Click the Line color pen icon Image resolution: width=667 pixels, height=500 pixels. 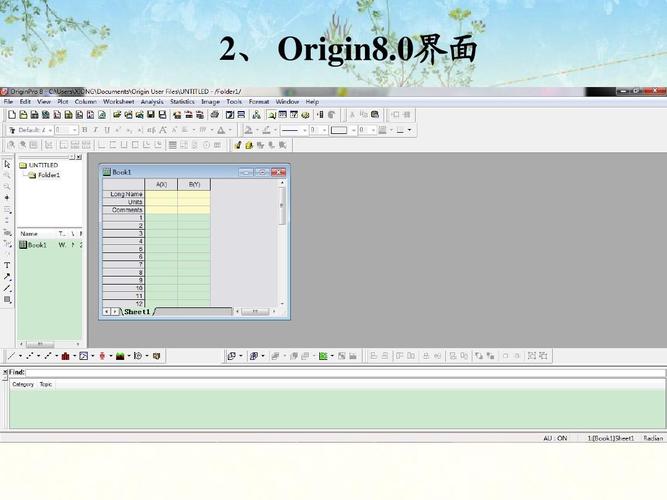267,130
